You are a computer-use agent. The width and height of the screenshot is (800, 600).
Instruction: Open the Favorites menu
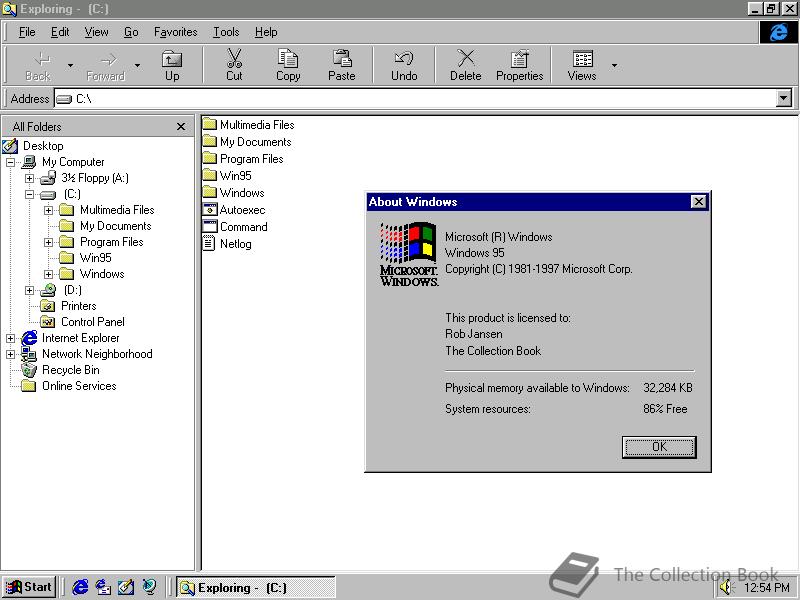click(x=176, y=32)
